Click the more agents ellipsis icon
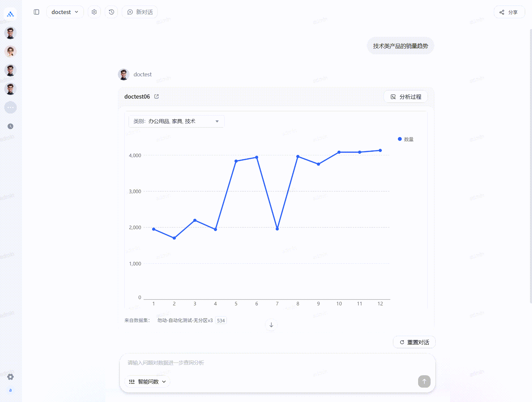532x402 pixels. click(10, 107)
